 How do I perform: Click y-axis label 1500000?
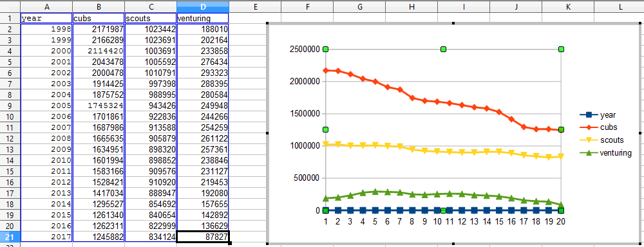[305, 114]
